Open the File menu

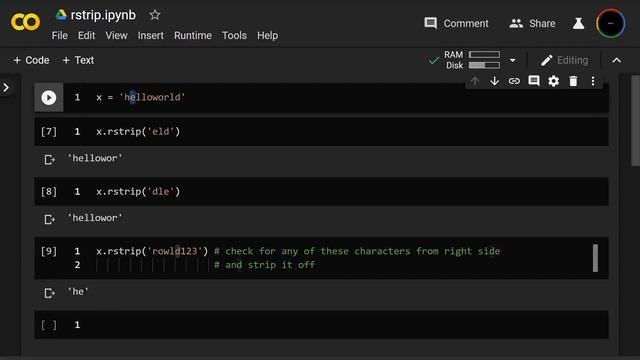click(60, 36)
